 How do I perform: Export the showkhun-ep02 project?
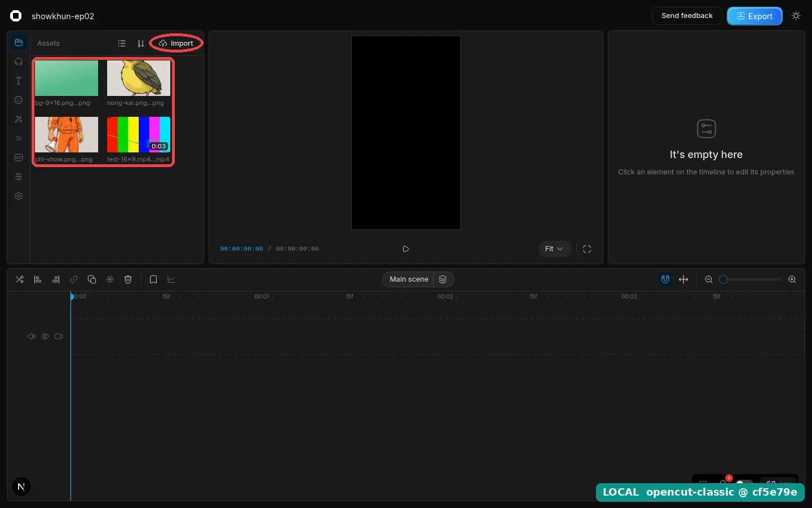(x=754, y=16)
